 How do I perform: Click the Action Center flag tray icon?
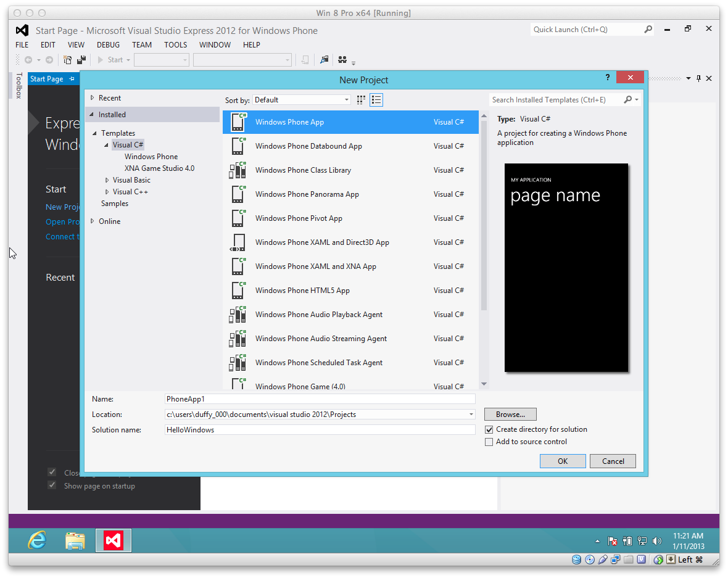613,541
